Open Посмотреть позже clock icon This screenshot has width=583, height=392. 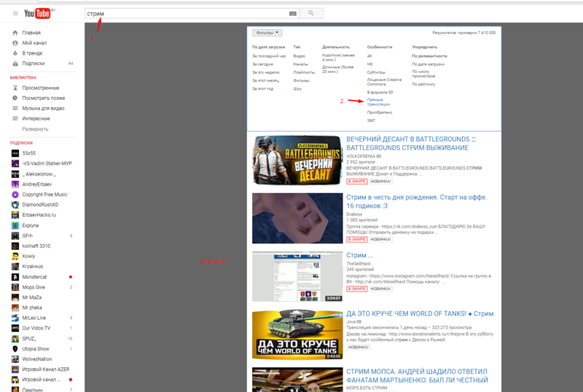(15, 98)
